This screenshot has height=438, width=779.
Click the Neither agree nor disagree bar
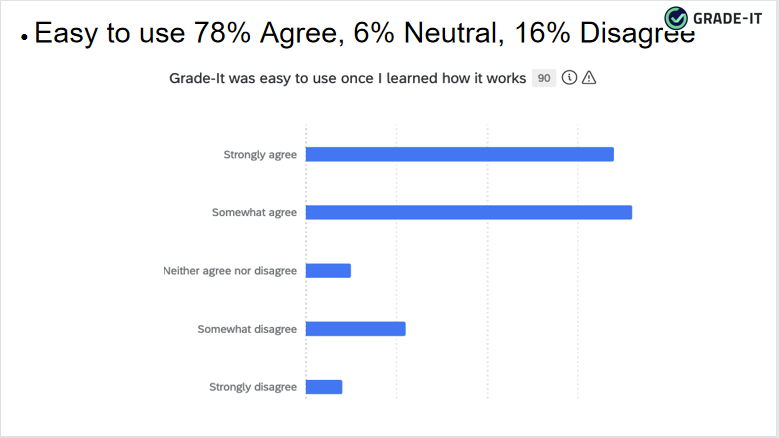[328, 271]
